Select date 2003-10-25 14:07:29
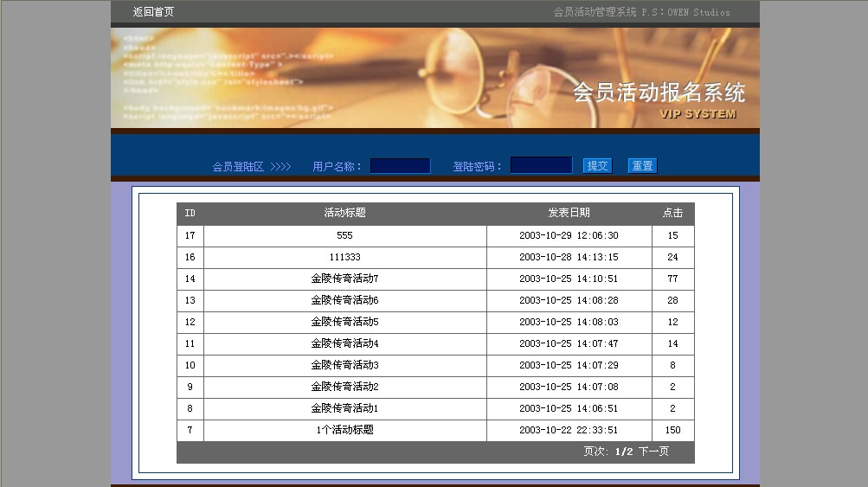The width and height of the screenshot is (868, 487). [569, 365]
